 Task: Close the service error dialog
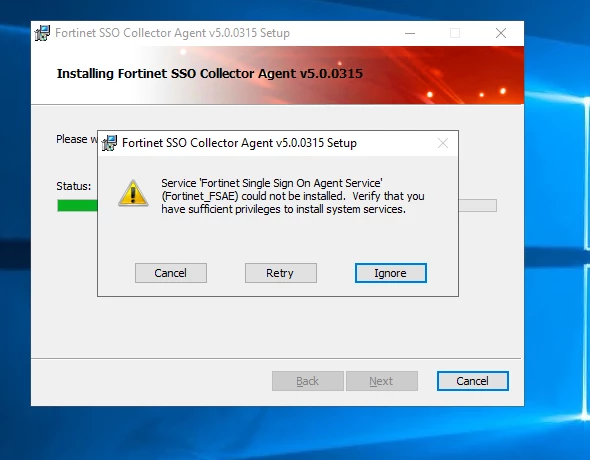443,143
